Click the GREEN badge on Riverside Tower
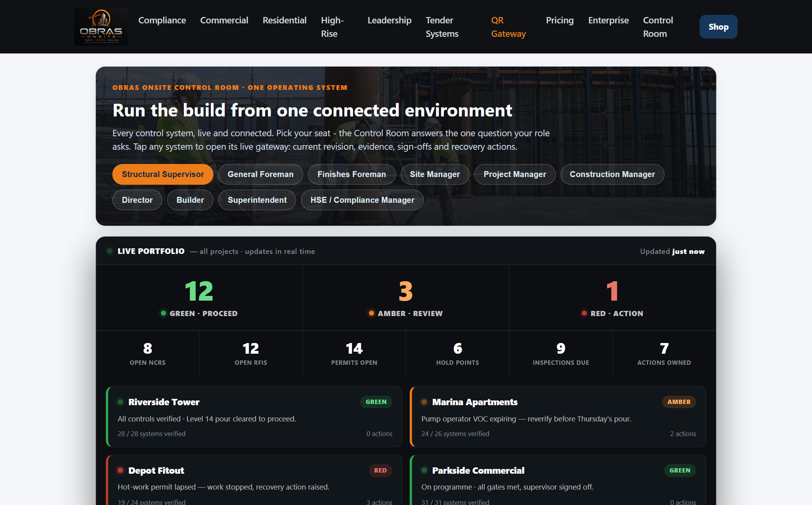812x505 pixels. [376, 402]
